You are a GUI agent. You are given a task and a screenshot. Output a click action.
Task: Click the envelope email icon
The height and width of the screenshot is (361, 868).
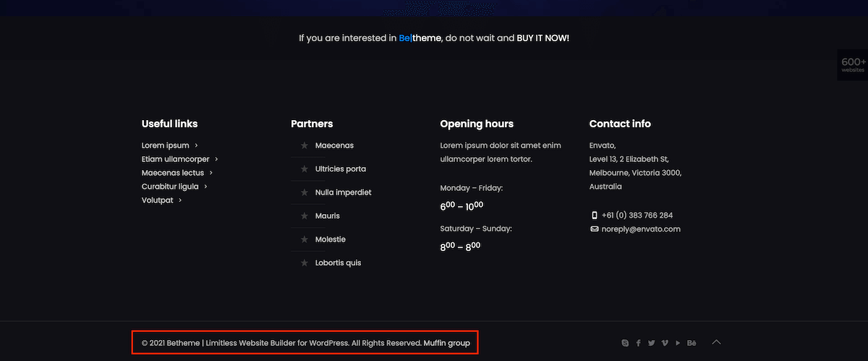[x=595, y=229]
